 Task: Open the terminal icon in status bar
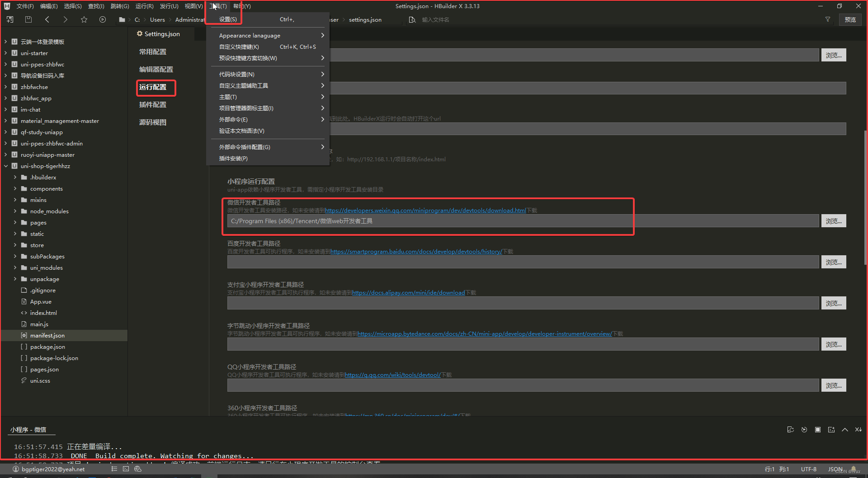126,469
